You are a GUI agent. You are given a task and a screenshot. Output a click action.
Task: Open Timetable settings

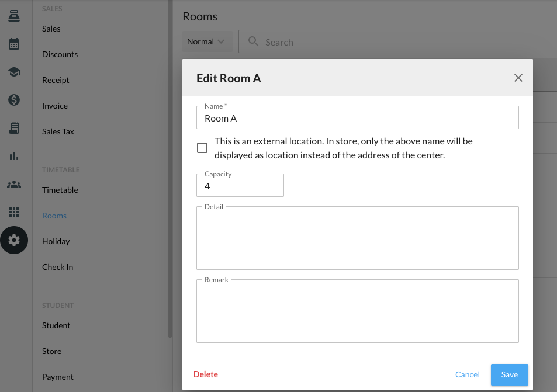pyautogui.click(x=60, y=190)
